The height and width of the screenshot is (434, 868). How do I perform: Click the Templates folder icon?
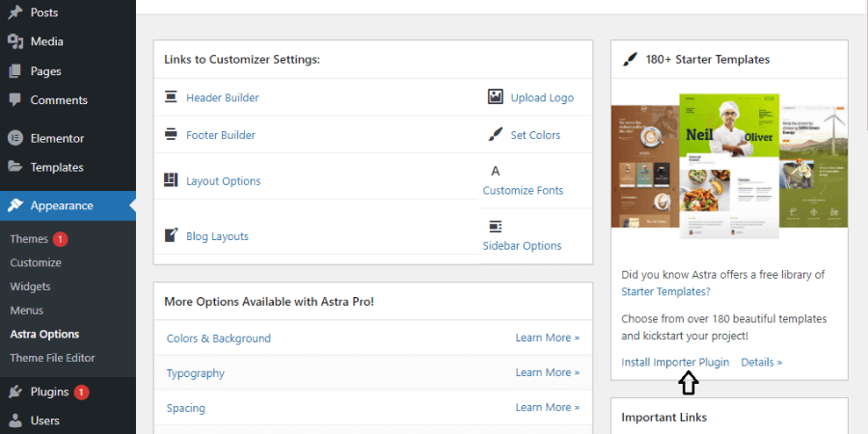(x=15, y=167)
